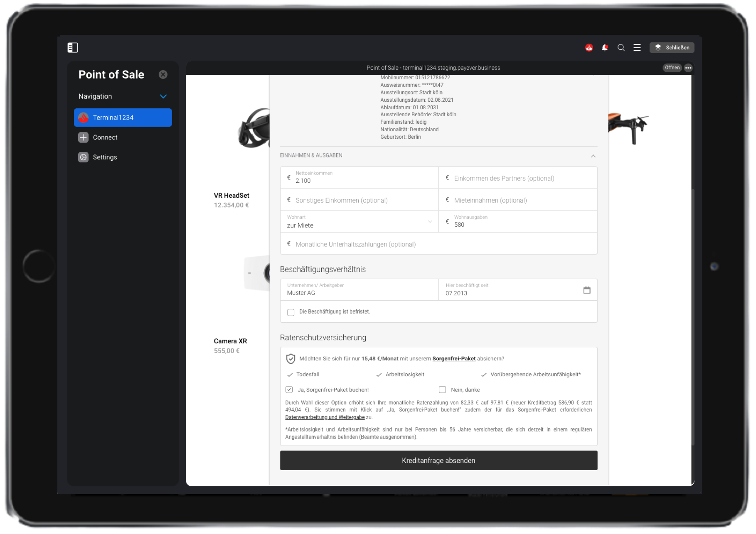Screen dimensions: 756x534
Task: Click the Schließen button
Action: [x=672, y=48]
